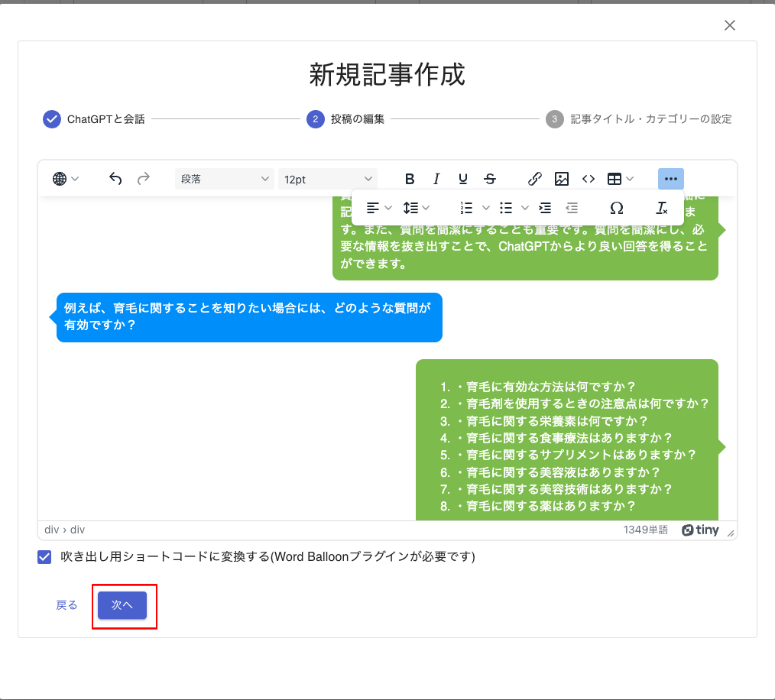Viewport: 775px width, 700px height.
Task: Click the language globe icon in editor toolbar
Action: (60, 179)
